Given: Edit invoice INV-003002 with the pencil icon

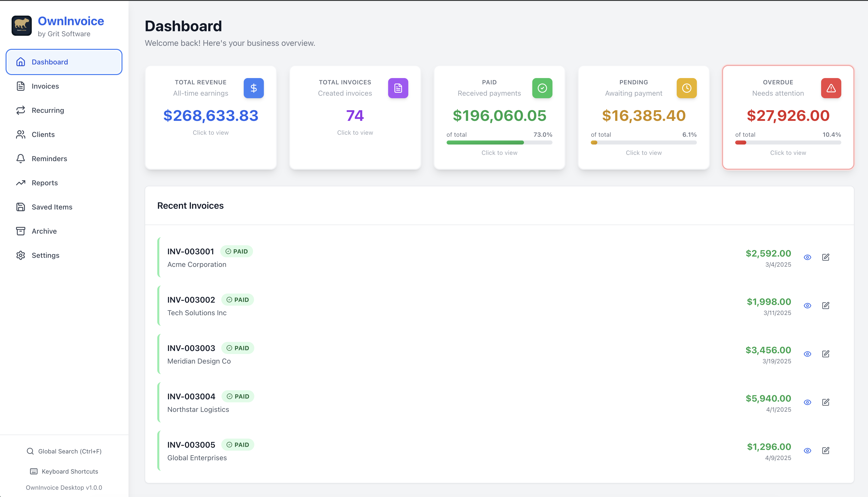Looking at the screenshot, I should click(x=826, y=305).
